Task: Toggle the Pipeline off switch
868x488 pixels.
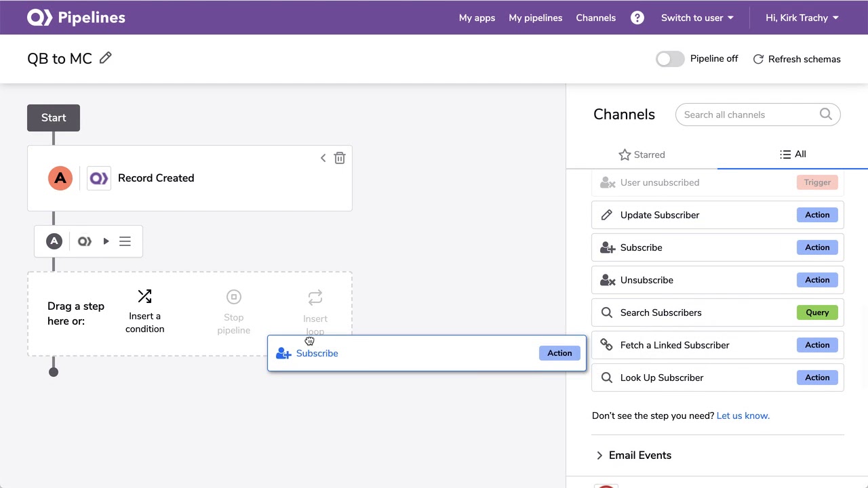Action: click(670, 59)
